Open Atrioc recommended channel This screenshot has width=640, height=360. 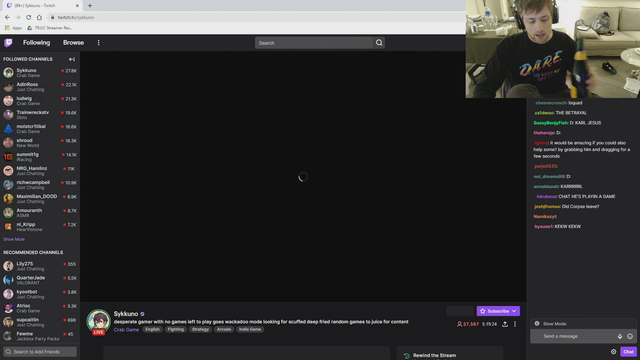point(40,308)
